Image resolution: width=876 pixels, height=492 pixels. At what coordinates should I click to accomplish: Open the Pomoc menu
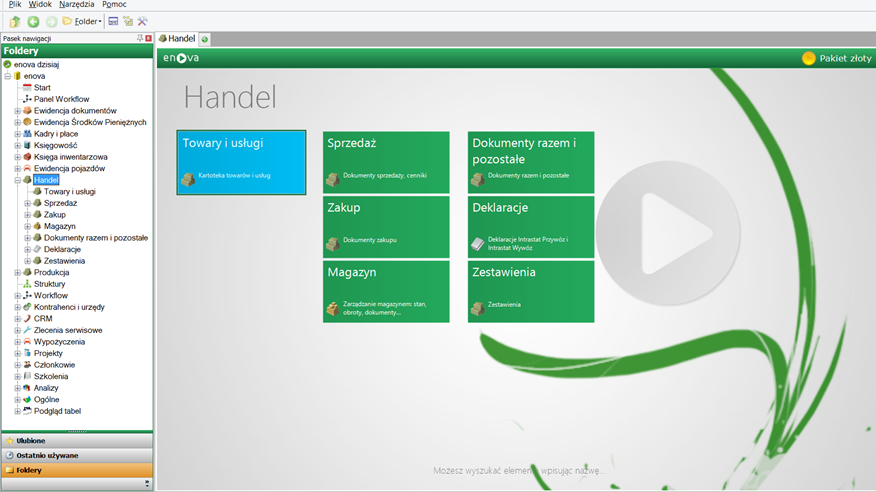114,4
